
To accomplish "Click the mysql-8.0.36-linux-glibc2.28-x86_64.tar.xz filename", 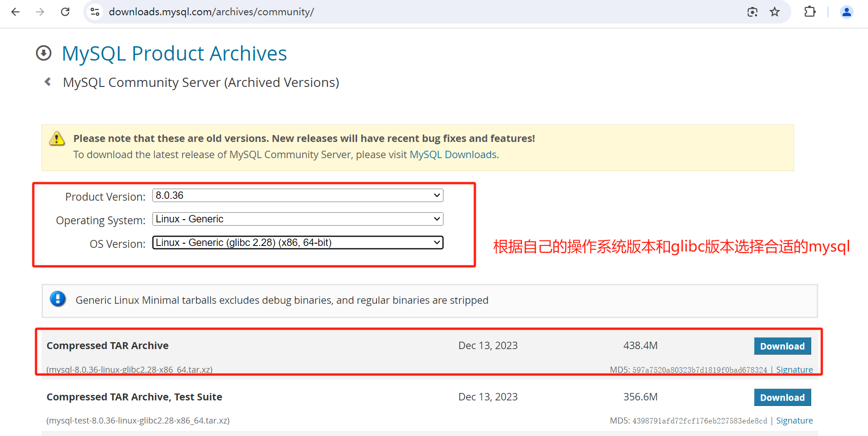I will coord(130,370).
